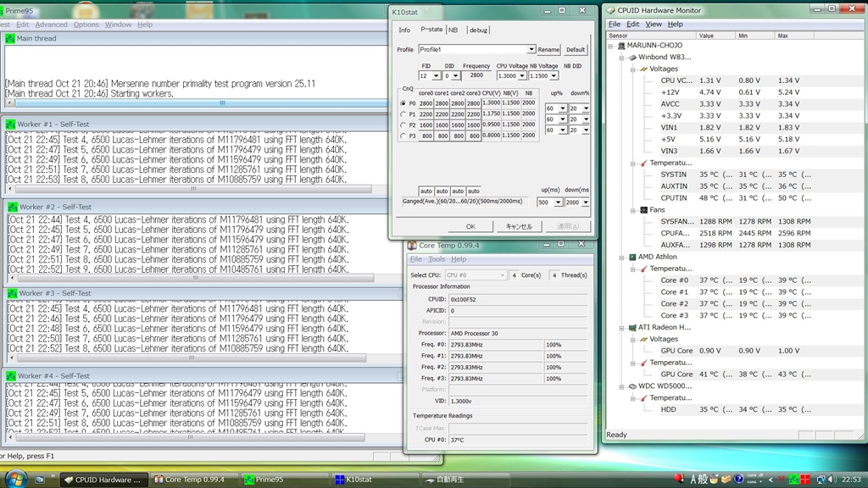Open the up(ms) dropdown showing 500
868x488 pixels.
[558, 202]
